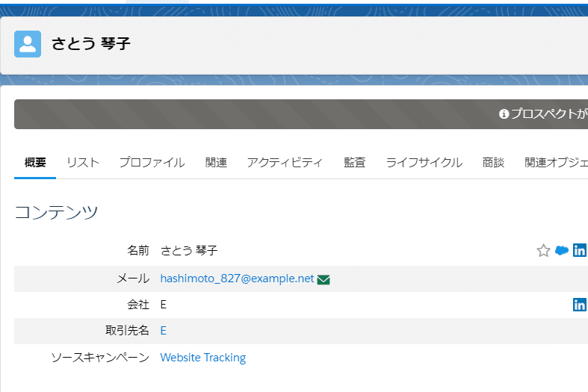
Task: Open LinkedIn icon in 会社 row
Action: (579, 305)
